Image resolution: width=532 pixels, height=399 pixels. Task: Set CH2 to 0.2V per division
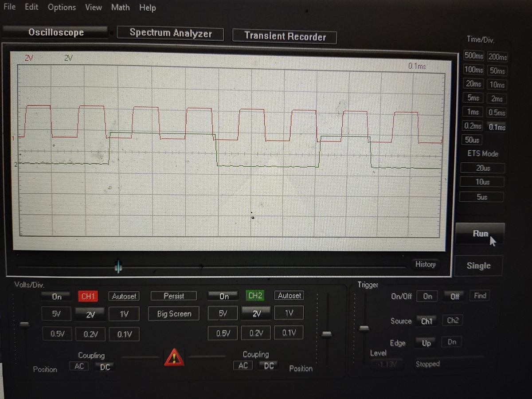tap(256, 333)
